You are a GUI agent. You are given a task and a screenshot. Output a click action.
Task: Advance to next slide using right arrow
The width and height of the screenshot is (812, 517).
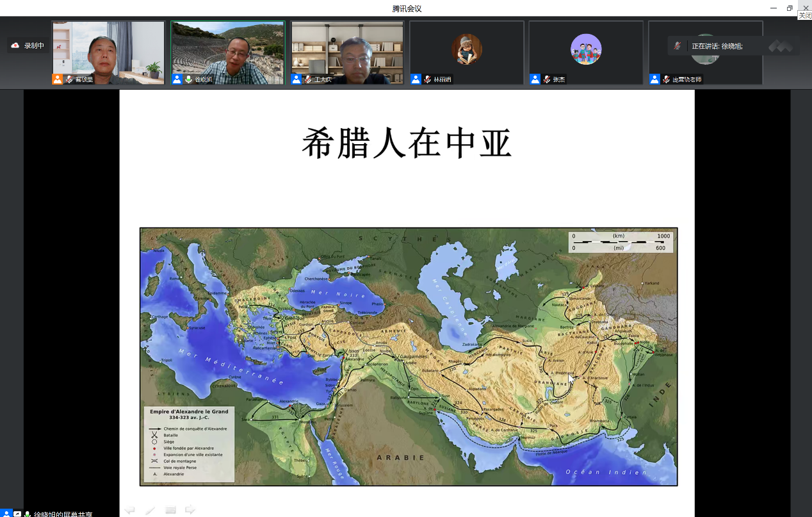(x=190, y=510)
